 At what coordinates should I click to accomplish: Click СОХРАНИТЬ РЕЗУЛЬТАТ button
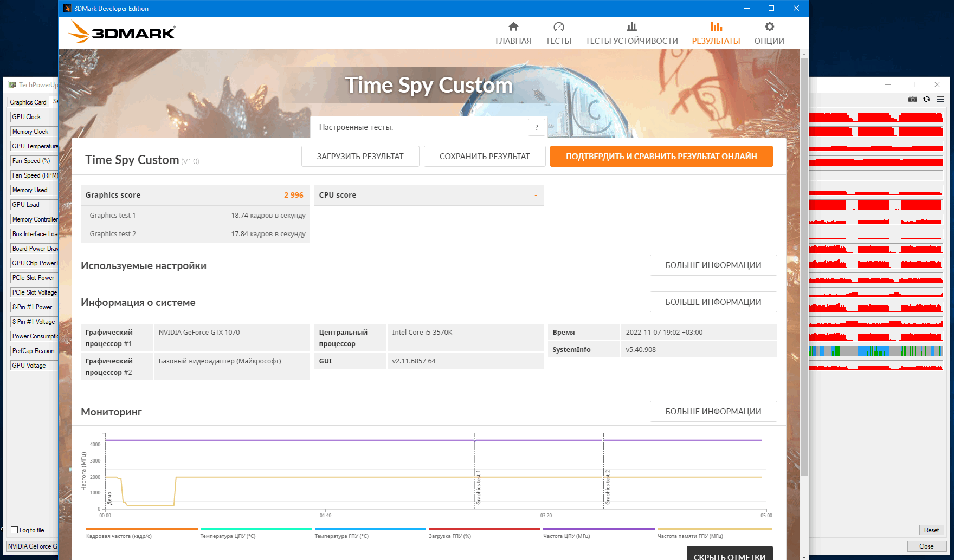pos(485,157)
